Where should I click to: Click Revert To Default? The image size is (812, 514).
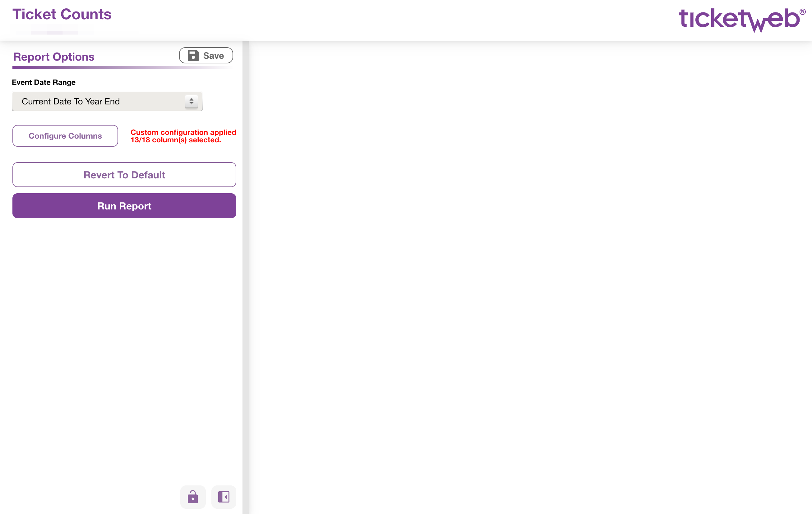[124, 175]
